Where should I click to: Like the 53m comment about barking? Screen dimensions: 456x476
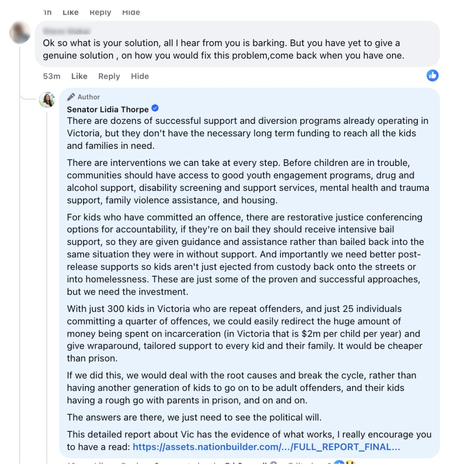click(79, 76)
